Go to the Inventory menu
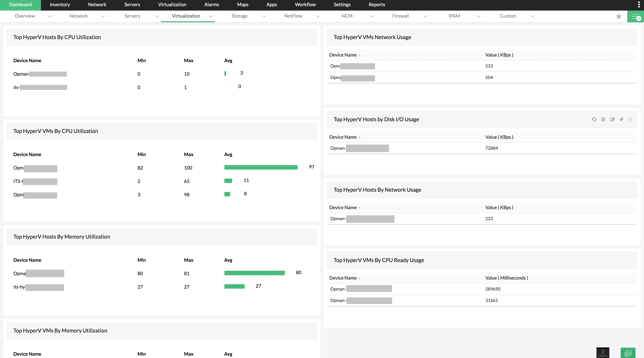 tap(60, 5)
